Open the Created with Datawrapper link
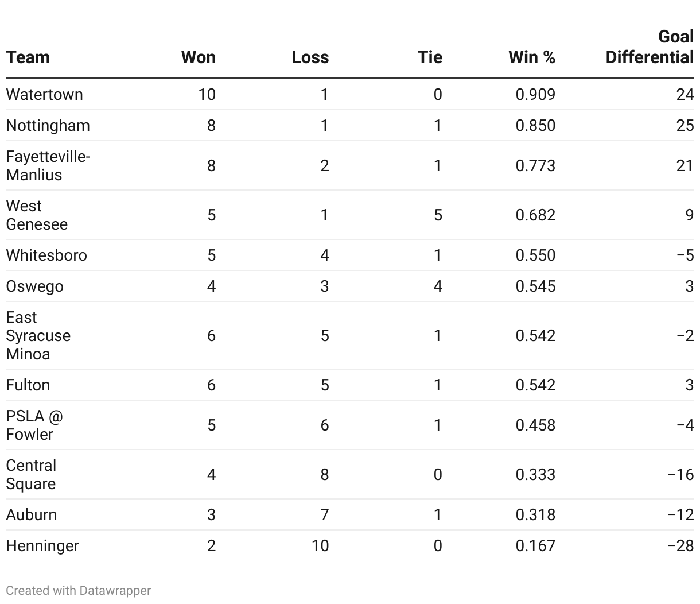The width and height of the screenshot is (700, 604). [x=79, y=590]
